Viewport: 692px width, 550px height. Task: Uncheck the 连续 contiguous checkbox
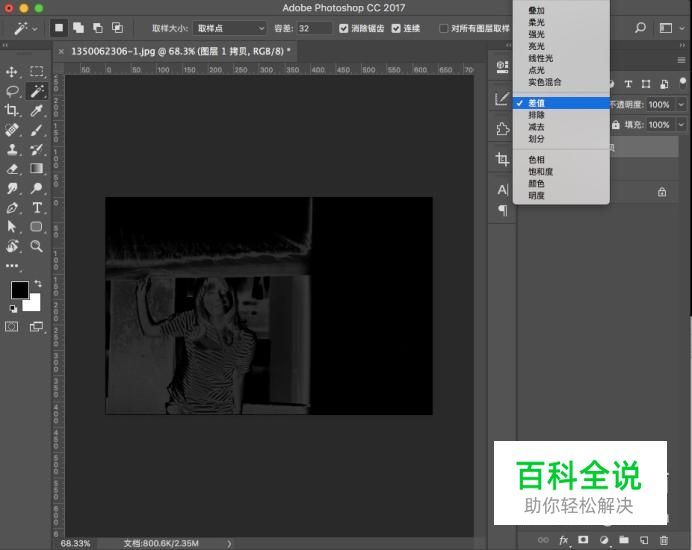pos(397,29)
